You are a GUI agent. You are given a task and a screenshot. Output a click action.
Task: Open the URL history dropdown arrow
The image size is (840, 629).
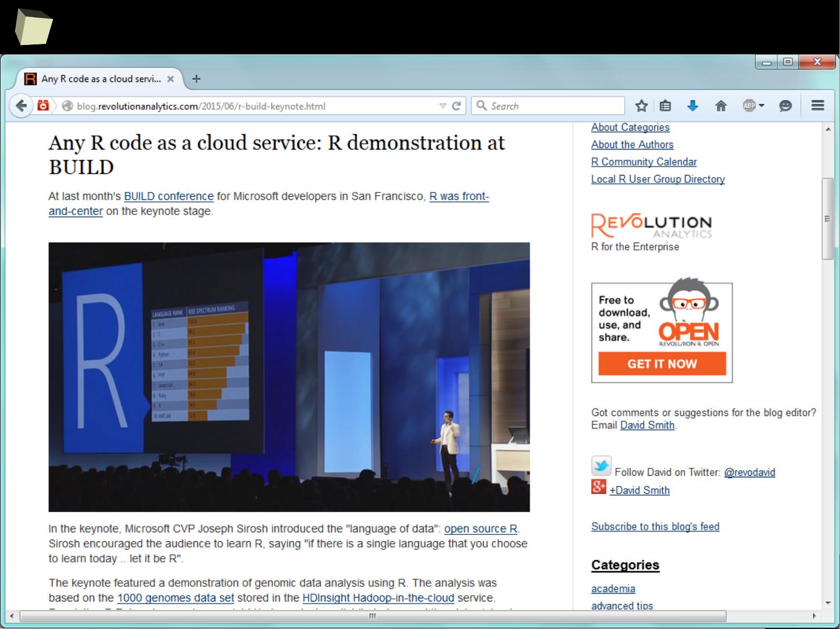coord(443,106)
